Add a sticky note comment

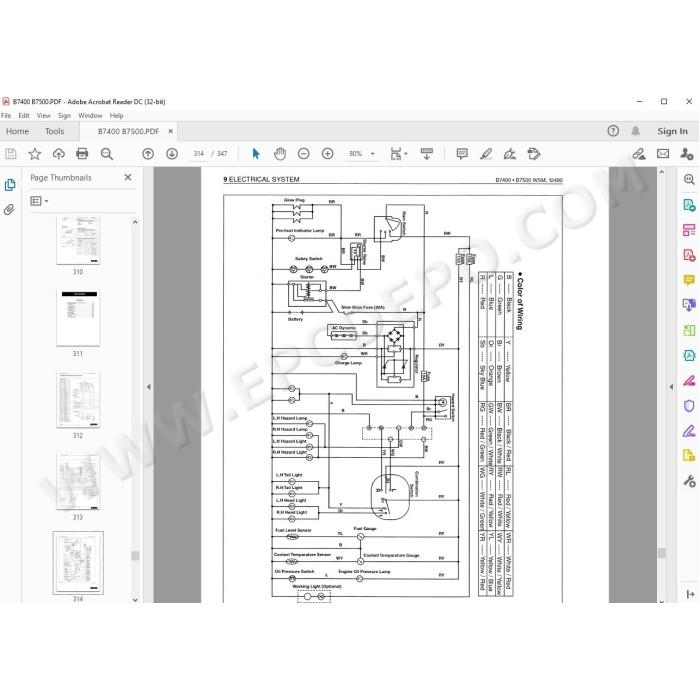tap(462, 154)
